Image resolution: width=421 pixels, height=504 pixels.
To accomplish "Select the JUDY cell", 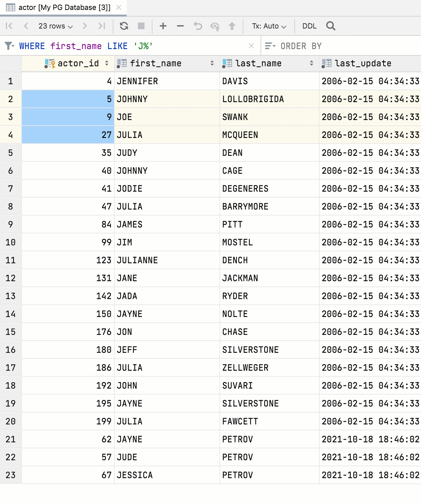I will pyautogui.click(x=167, y=153).
